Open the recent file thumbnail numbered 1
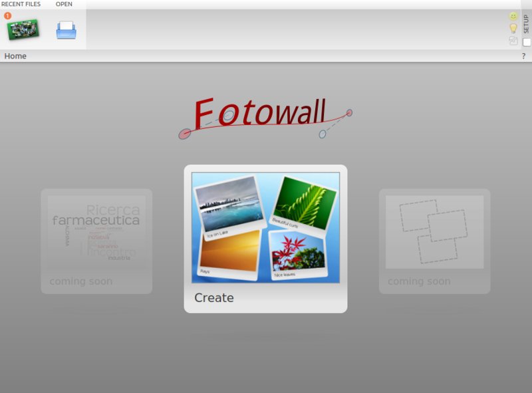This screenshot has height=393, width=532. [x=23, y=29]
